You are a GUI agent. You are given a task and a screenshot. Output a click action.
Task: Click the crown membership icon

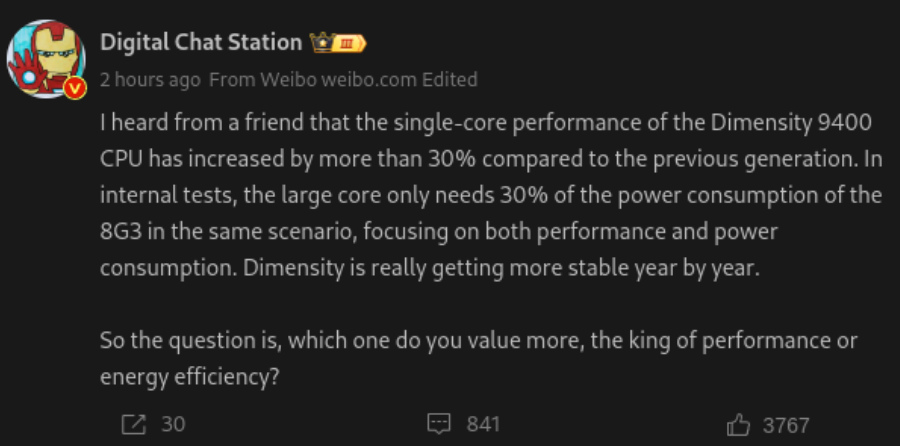322,42
